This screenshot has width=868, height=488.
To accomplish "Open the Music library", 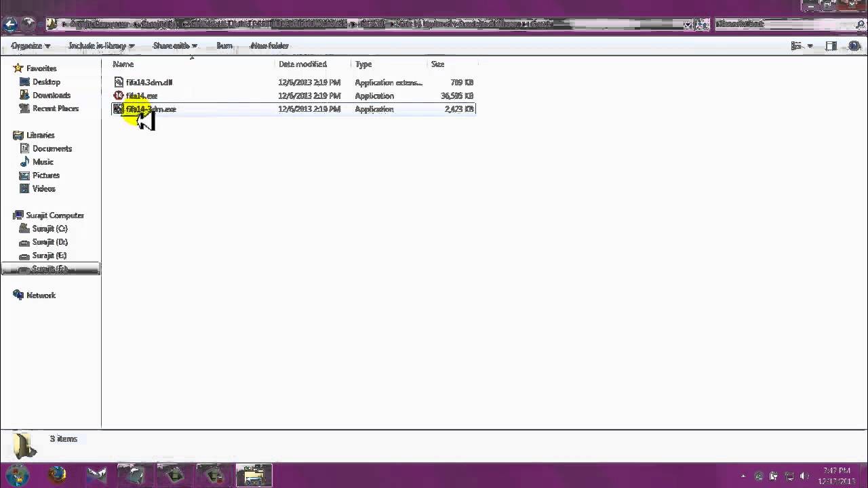I will click(36, 162).
